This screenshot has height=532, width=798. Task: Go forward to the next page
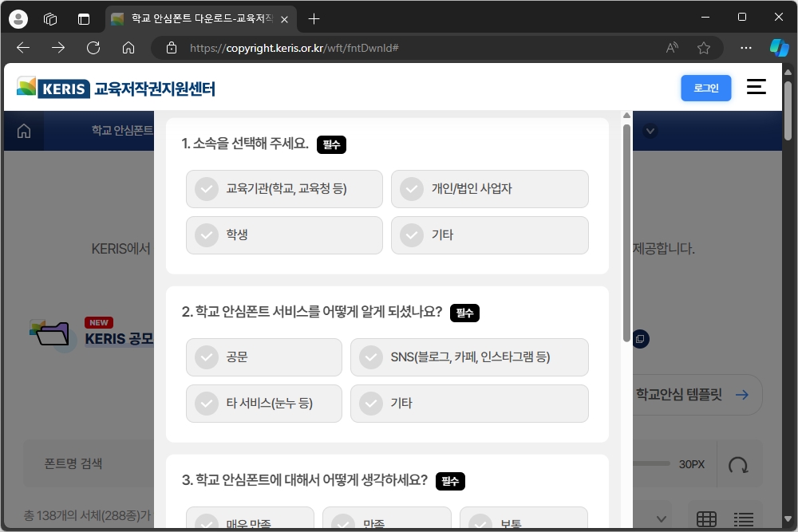pos(58,48)
